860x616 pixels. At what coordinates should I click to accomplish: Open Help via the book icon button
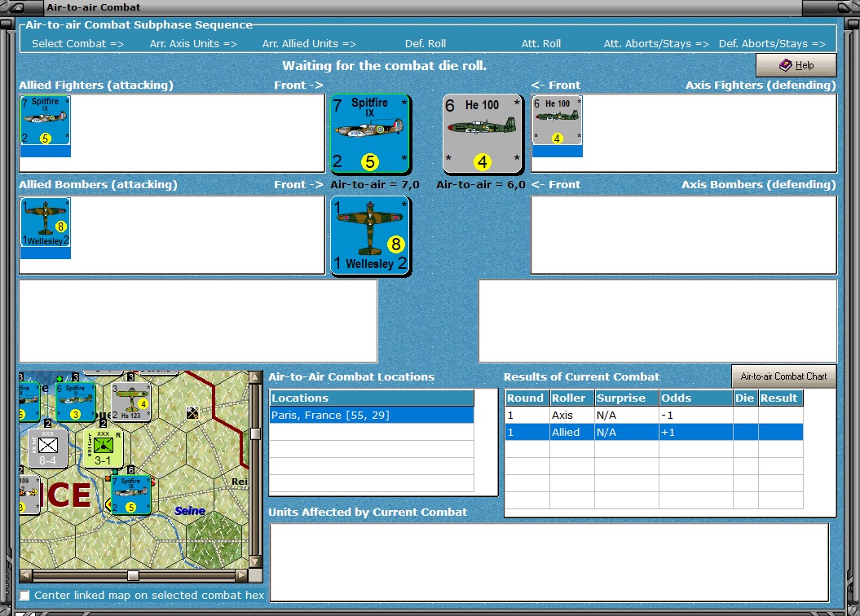click(x=796, y=65)
